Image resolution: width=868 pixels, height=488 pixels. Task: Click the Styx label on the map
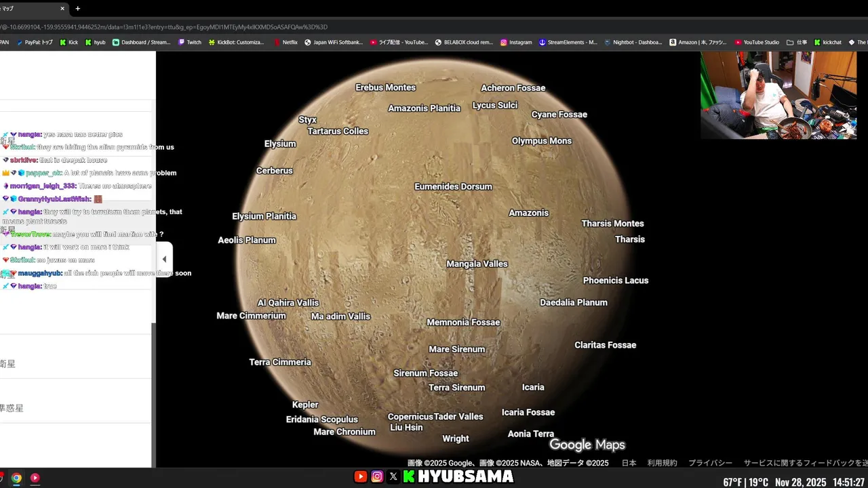click(x=307, y=120)
